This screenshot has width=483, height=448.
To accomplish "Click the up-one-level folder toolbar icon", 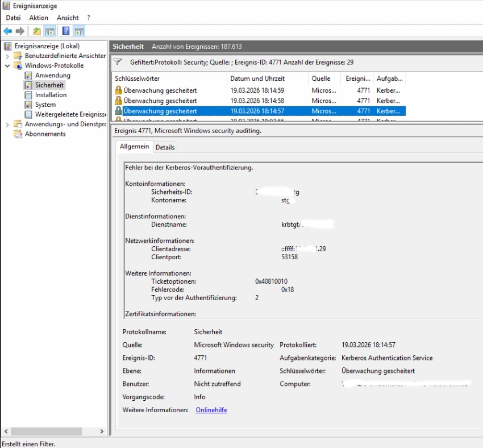I will (37, 31).
